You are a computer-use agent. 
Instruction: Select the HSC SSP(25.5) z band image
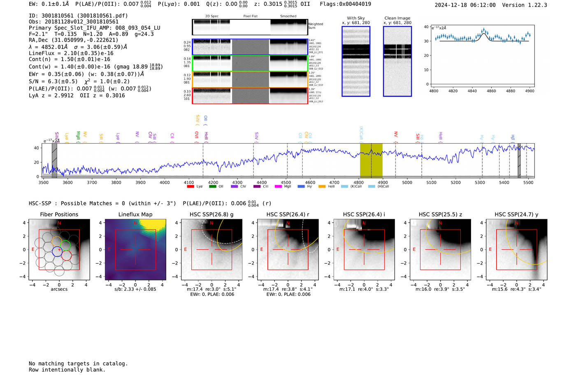point(440,250)
